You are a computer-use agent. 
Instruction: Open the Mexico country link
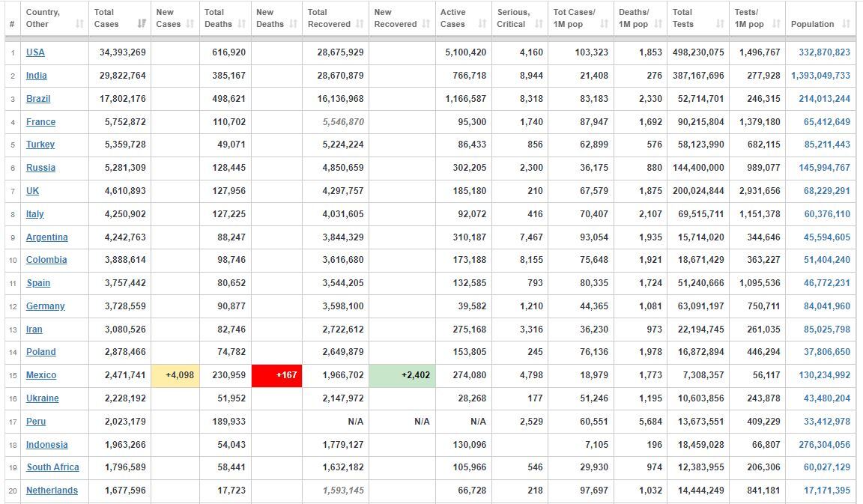(41, 374)
